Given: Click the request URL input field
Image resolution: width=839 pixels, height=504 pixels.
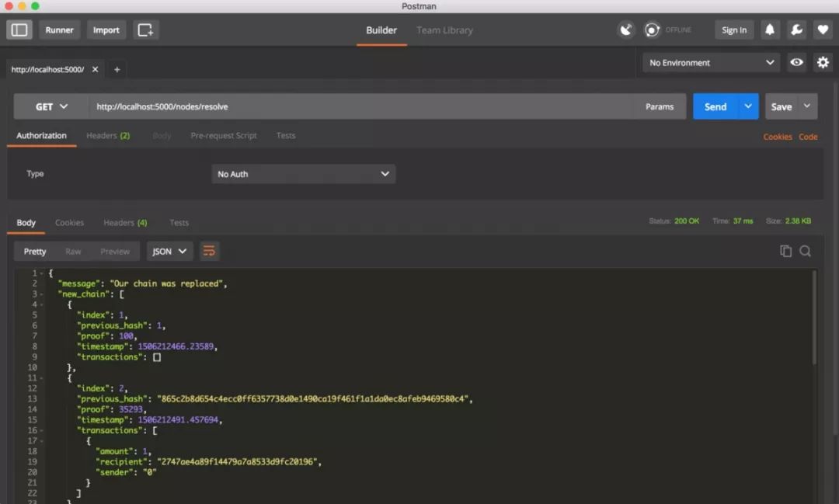Looking at the screenshot, I should point(361,106).
